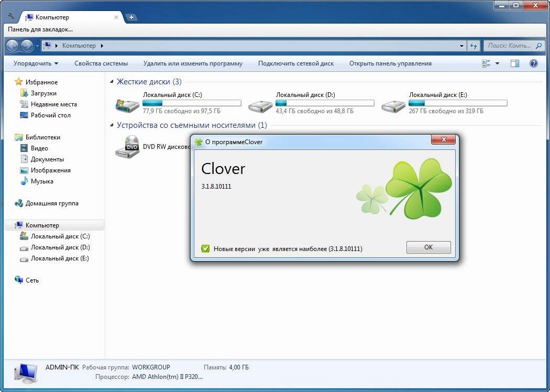Click Открыть панель управления
Screen dimensions: 550x392
(x=390, y=63)
